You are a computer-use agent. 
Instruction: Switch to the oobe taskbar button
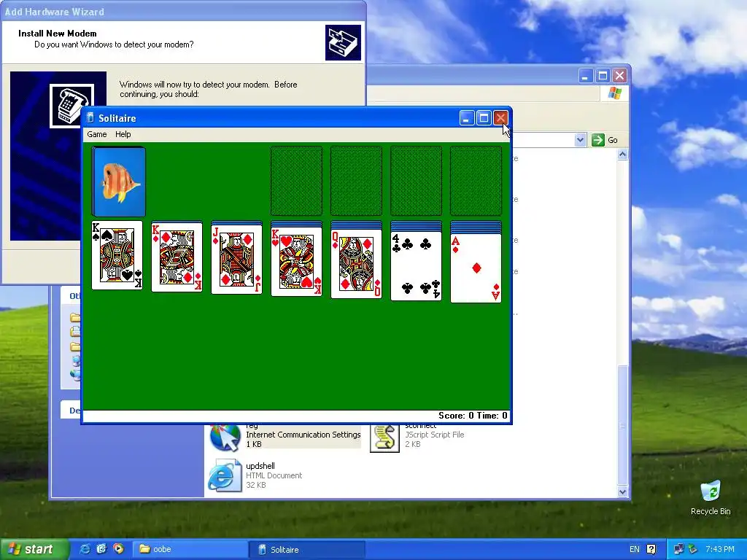pyautogui.click(x=190, y=550)
